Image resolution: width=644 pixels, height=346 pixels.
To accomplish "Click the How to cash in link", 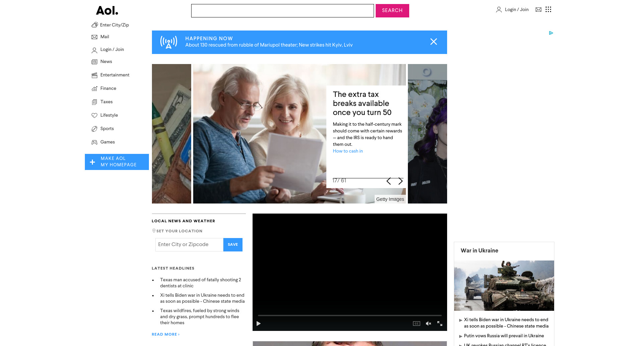I will click(348, 151).
